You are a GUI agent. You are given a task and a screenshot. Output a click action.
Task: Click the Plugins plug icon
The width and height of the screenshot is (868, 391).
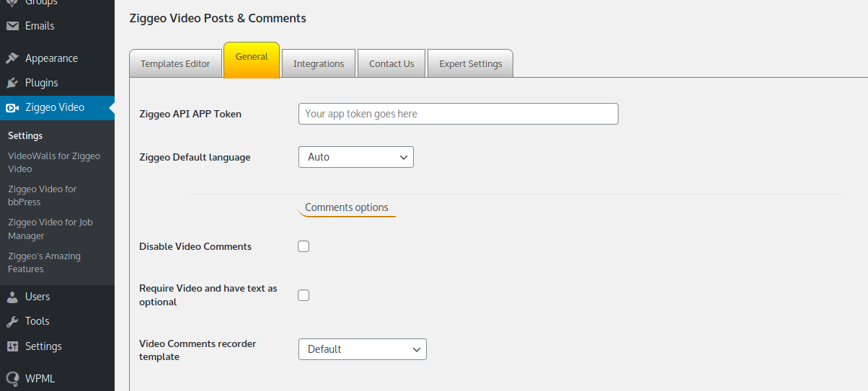click(12, 83)
